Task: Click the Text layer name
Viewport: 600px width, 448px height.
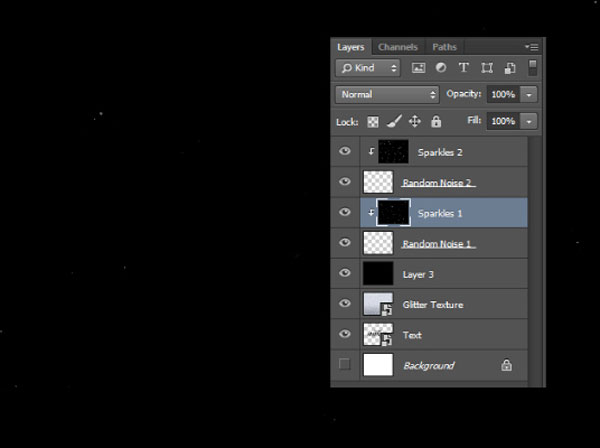Action: 412,336
